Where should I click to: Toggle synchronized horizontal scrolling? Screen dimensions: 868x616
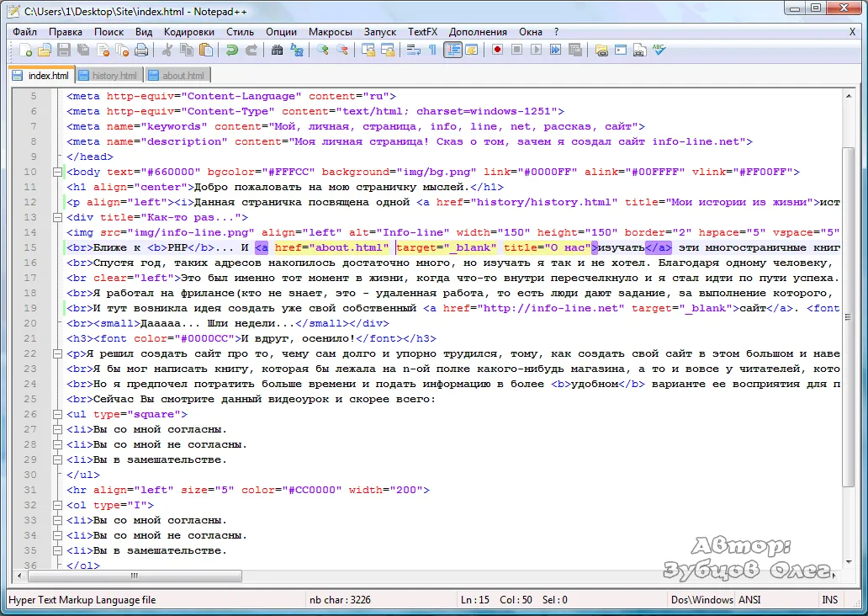388,50
